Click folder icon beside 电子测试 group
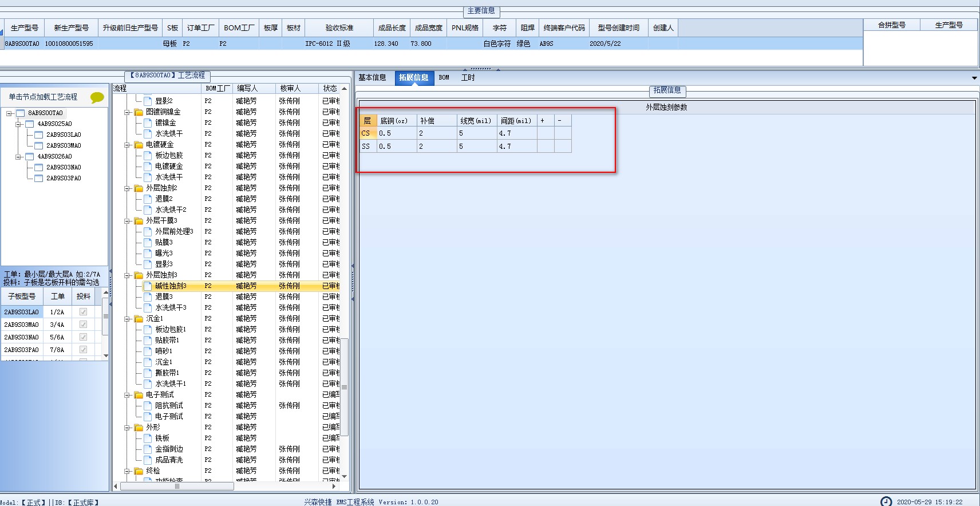 139,395
